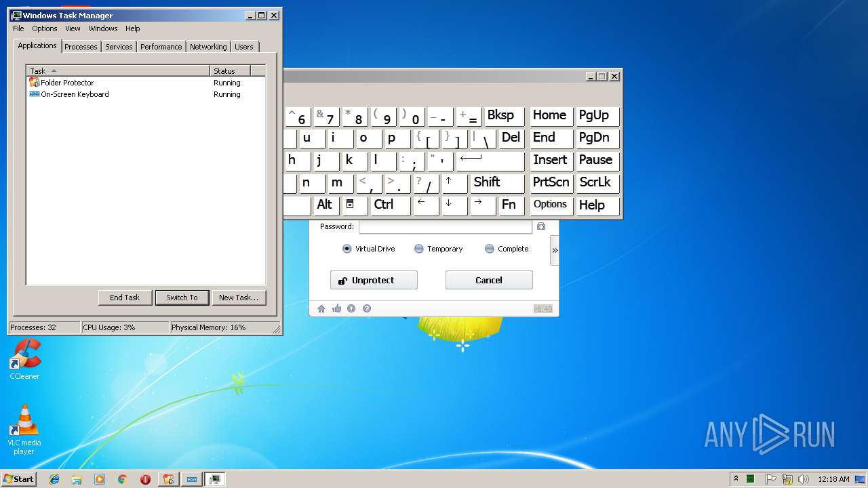Viewport: 868px width, 488px height.
Task: Click the right arrow key on keyboard
Action: pos(483,205)
